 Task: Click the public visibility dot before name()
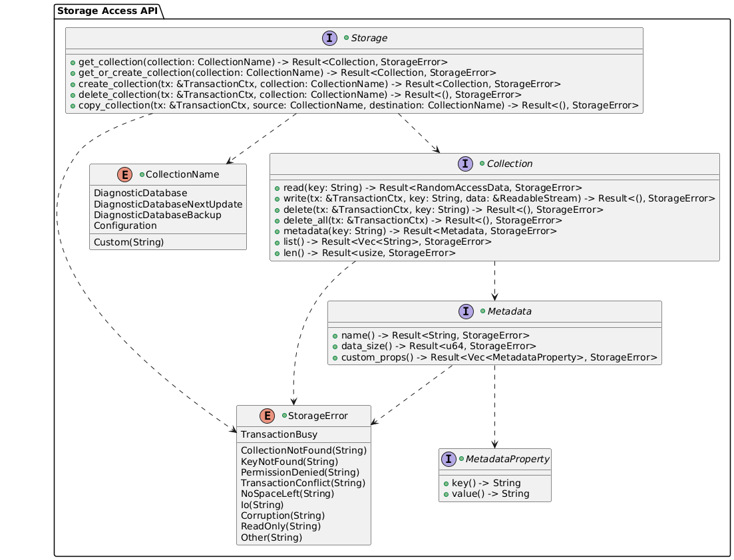[x=335, y=336]
